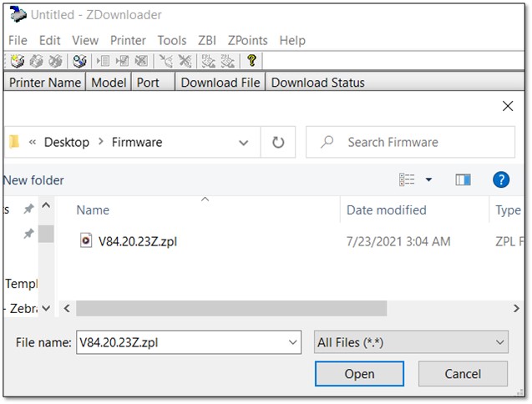Viewport: 532px width, 404px height.
Task: Click the Port column header
Action: (154, 83)
